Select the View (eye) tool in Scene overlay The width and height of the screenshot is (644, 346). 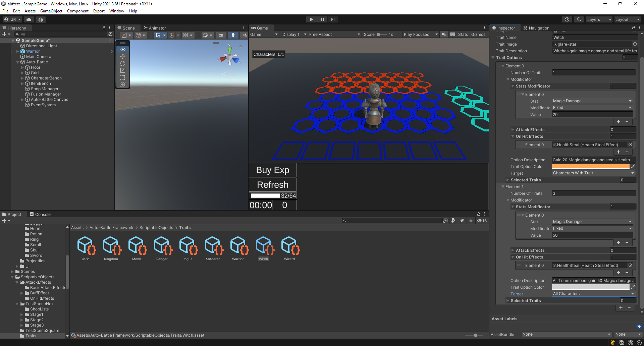pyautogui.click(x=123, y=49)
